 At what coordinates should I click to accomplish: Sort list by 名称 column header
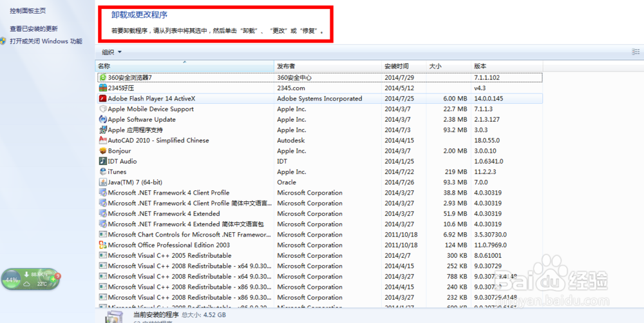click(185, 66)
